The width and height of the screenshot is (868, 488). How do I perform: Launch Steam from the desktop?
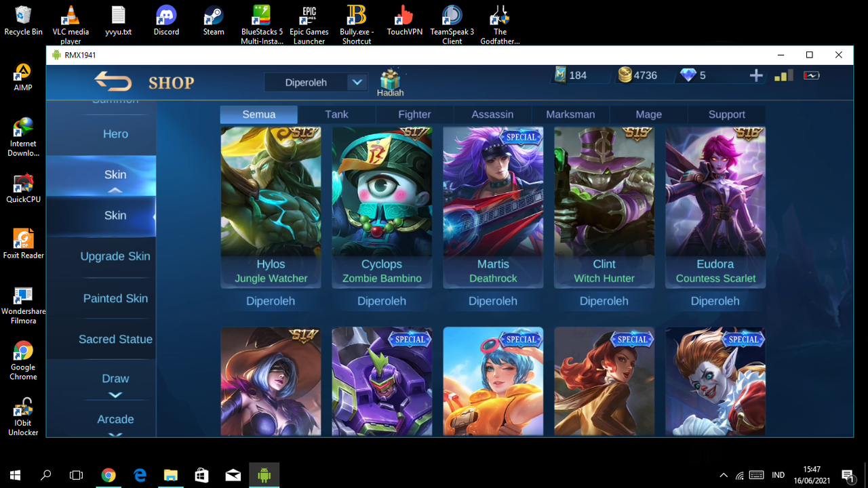coord(214,20)
